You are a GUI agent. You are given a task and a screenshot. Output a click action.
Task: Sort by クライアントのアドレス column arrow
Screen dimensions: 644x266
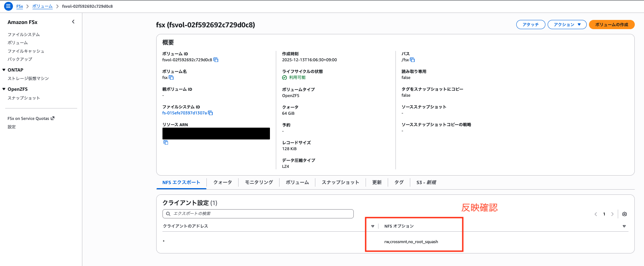tap(373, 226)
